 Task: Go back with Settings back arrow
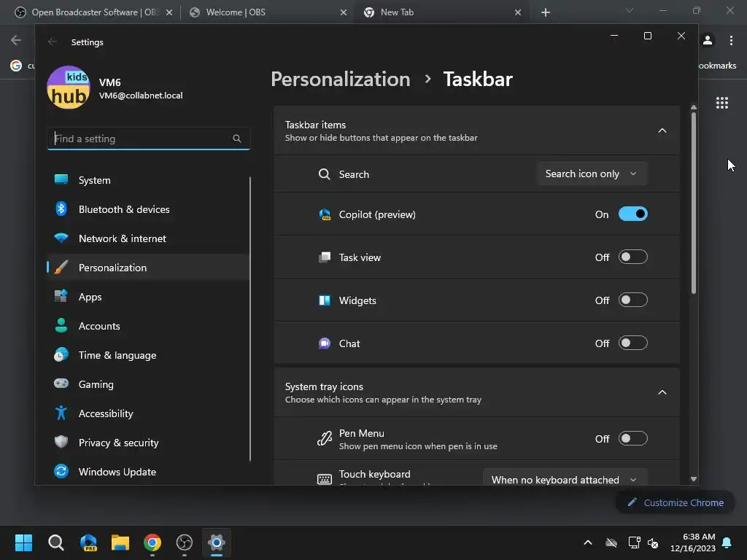[53, 42]
